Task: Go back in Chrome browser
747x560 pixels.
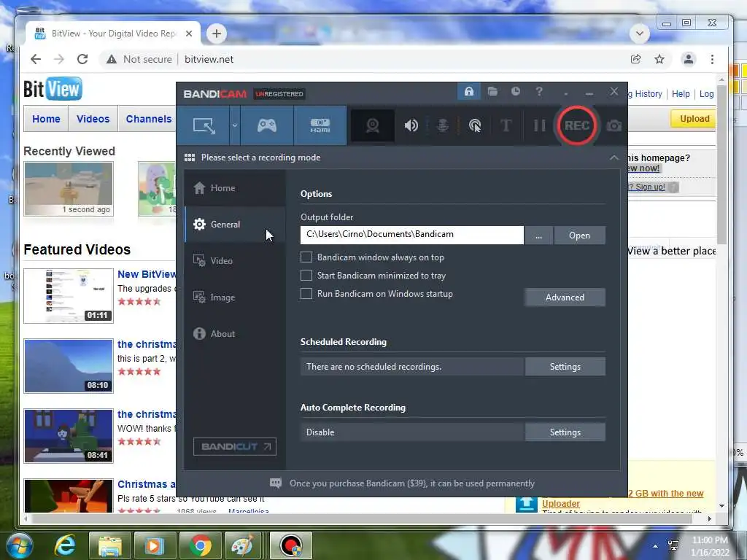Action: tap(36, 59)
